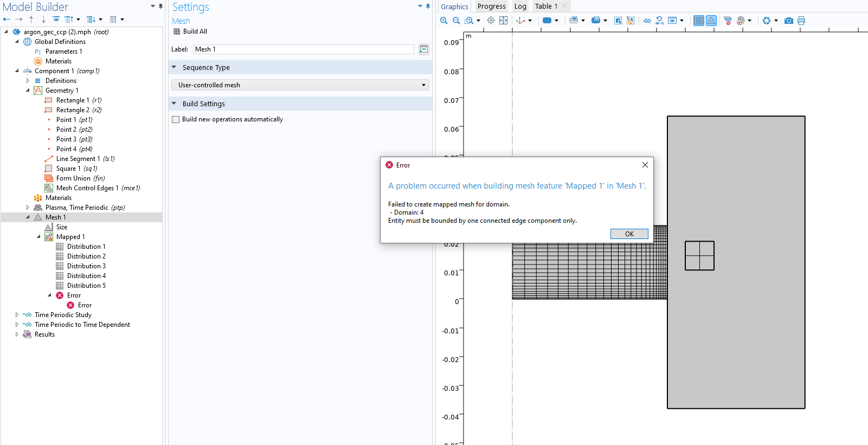Take a snapshot with the camera icon
868x445 pixels.
pos(789,21)
